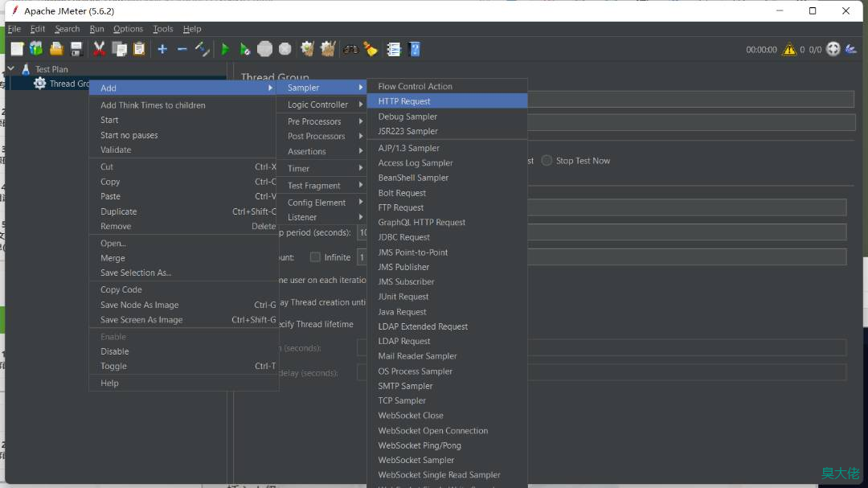This screenshot has height=488, width=868.
Task: Open the Options menu
Action: click(128, 29)
